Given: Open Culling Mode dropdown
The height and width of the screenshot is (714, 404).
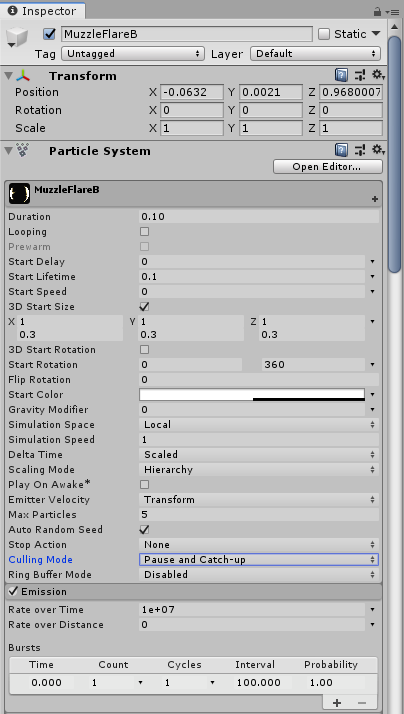Looking at the screenshot, I should (258, 560).
